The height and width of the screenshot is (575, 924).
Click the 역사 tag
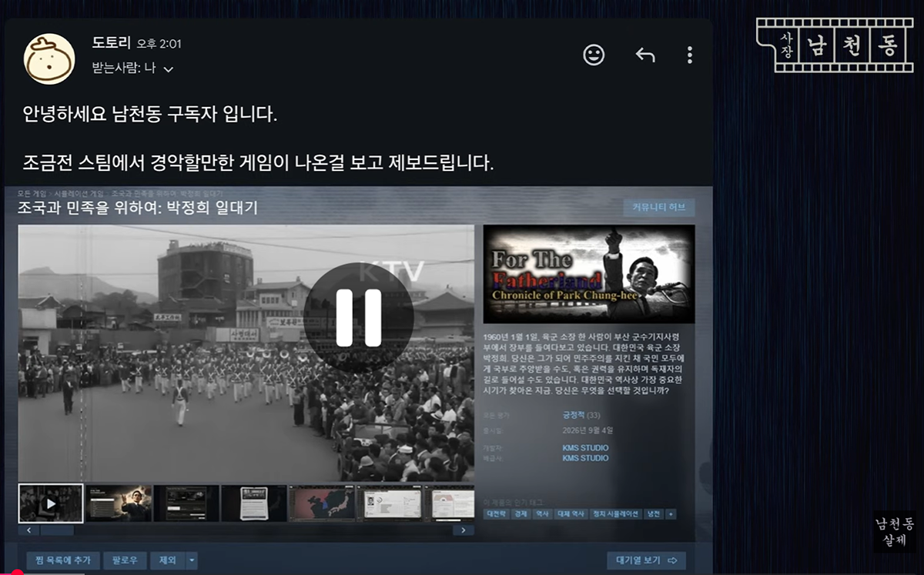(541, 514)
